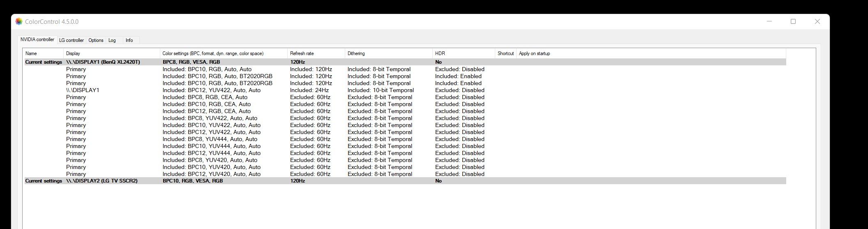Screen dimensions: 868x229
Task: Maximize the ColorControl window
Action: (x=793, y=21)
